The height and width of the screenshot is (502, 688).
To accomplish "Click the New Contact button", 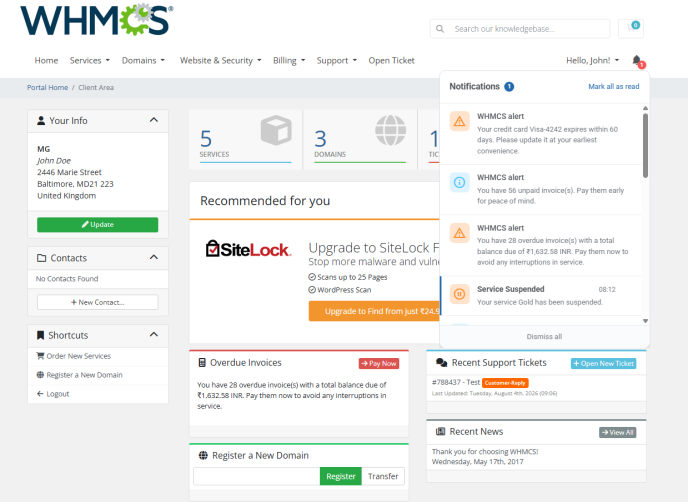I will point(97,302).
